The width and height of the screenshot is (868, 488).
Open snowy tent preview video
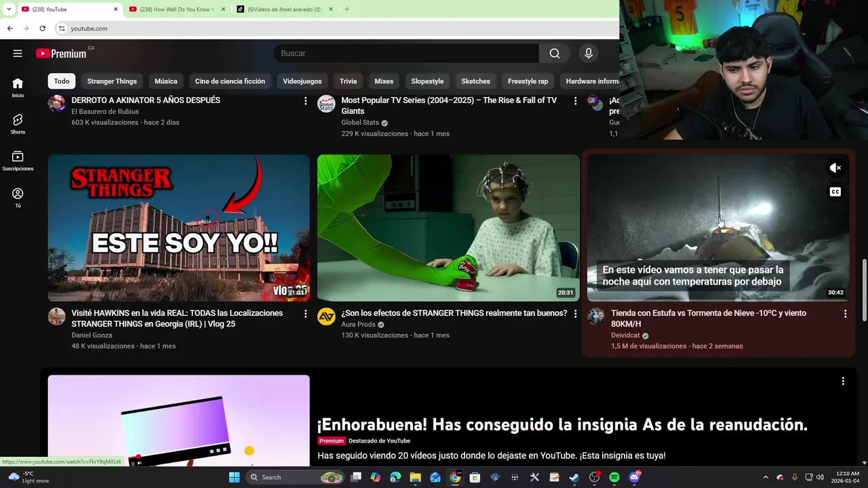718,228
